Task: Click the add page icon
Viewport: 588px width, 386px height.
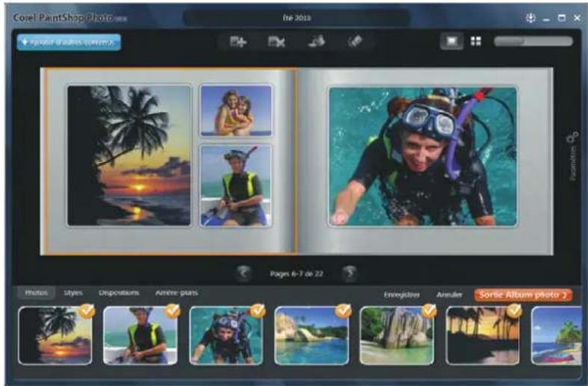Action: point(238,42)
